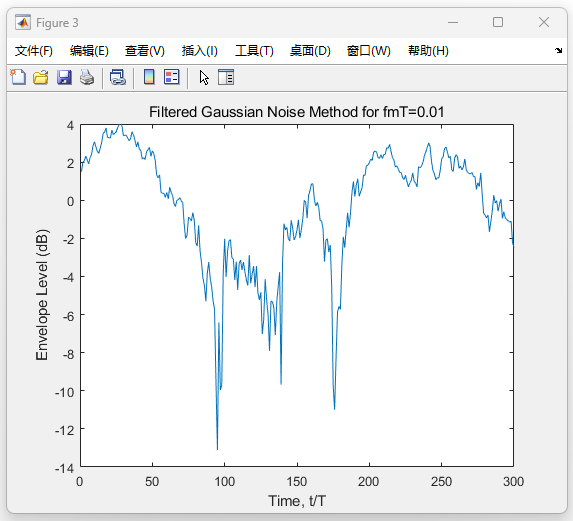
Task: Open the 文件(F) menu
Action: coord(34,51)
